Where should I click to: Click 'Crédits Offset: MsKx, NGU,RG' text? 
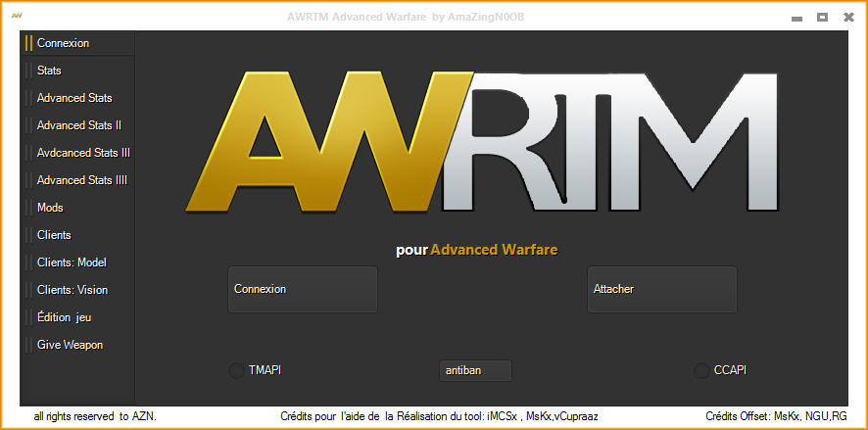[x=776, y=416]
